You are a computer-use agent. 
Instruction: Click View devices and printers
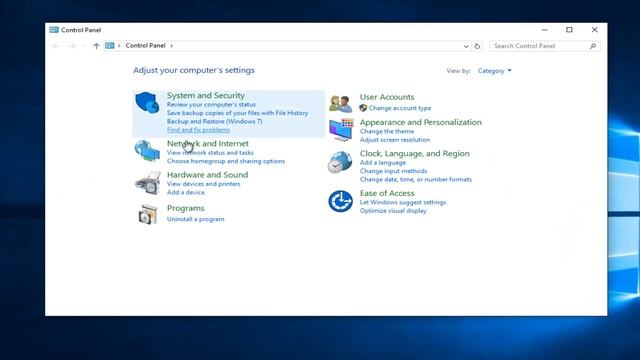click(x=204, y=184)
